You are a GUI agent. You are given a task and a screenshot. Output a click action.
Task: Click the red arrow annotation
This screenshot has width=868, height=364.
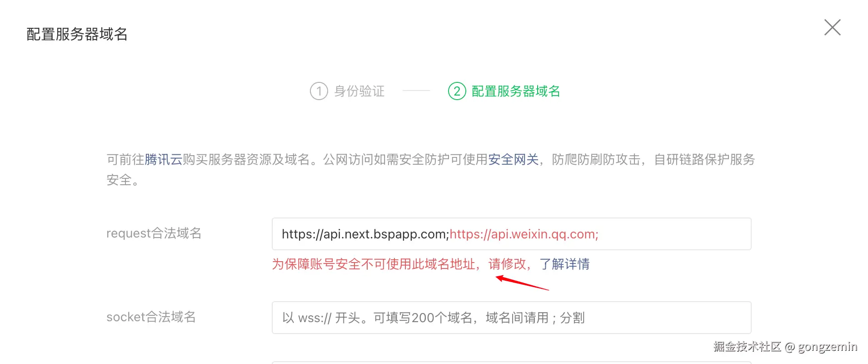522,283
